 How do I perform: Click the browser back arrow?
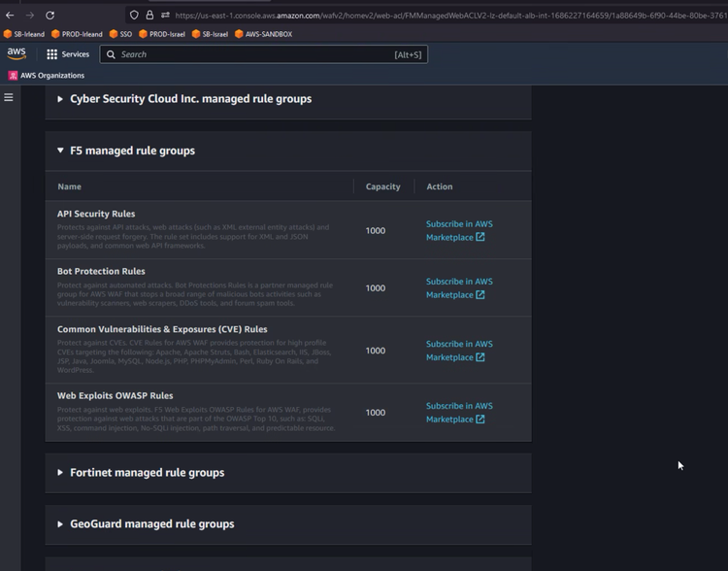9,15
